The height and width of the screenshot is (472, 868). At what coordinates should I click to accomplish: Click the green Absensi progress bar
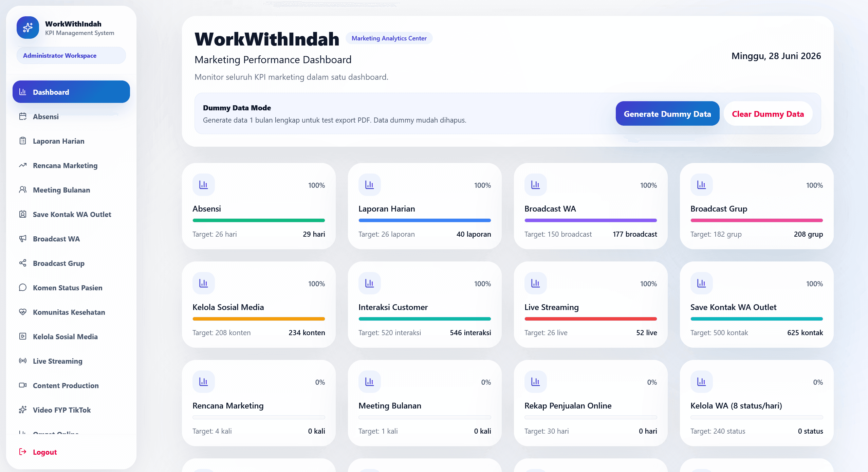(x=259, y=220)
